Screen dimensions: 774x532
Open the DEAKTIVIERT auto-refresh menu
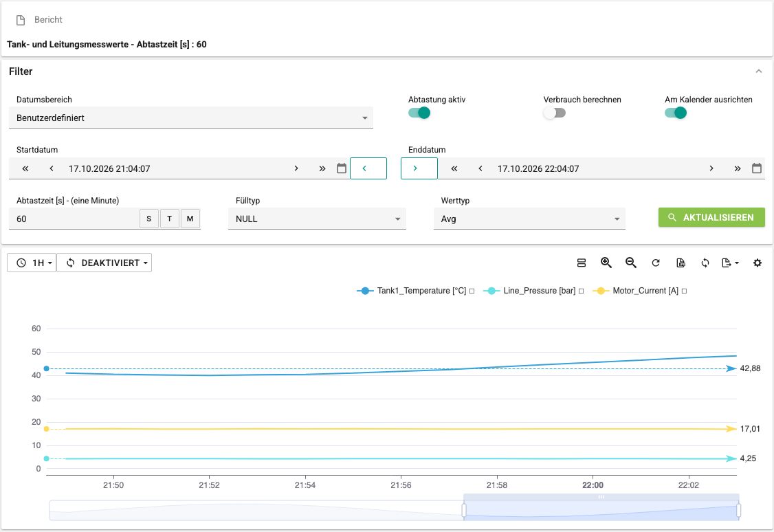tap(104, 263)
